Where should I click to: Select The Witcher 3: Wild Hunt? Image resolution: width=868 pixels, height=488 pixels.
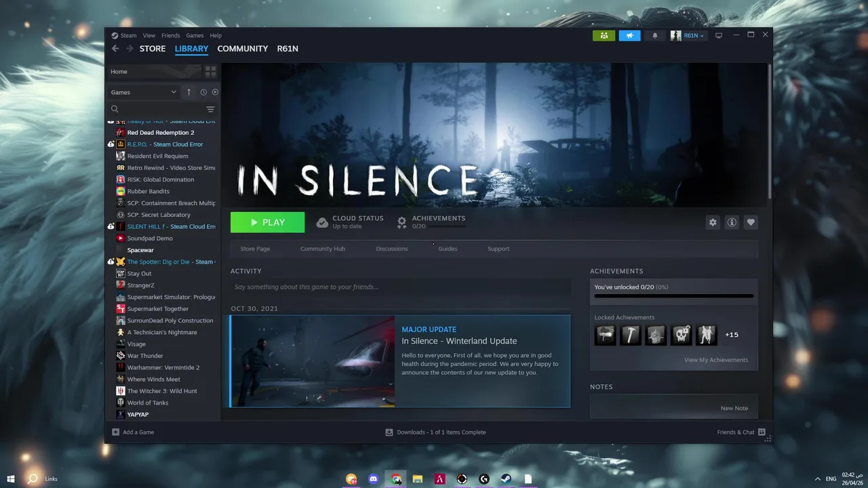click(x=162, y=391)
